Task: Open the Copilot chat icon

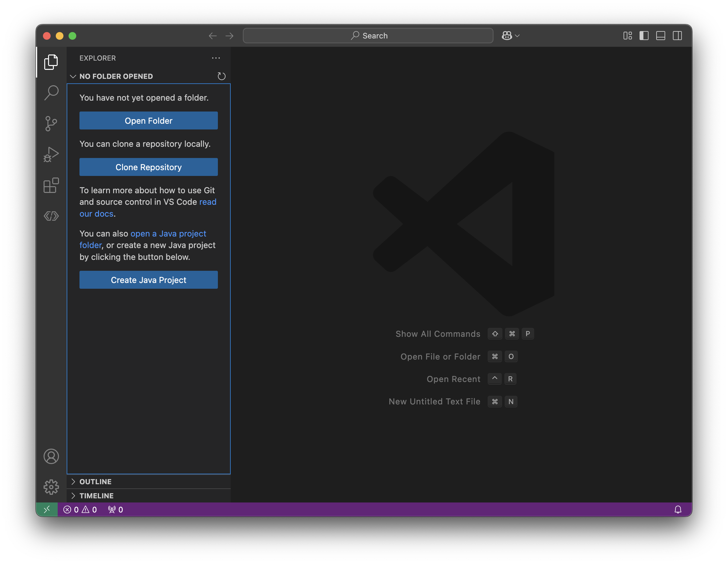Action: coord(507,36)
